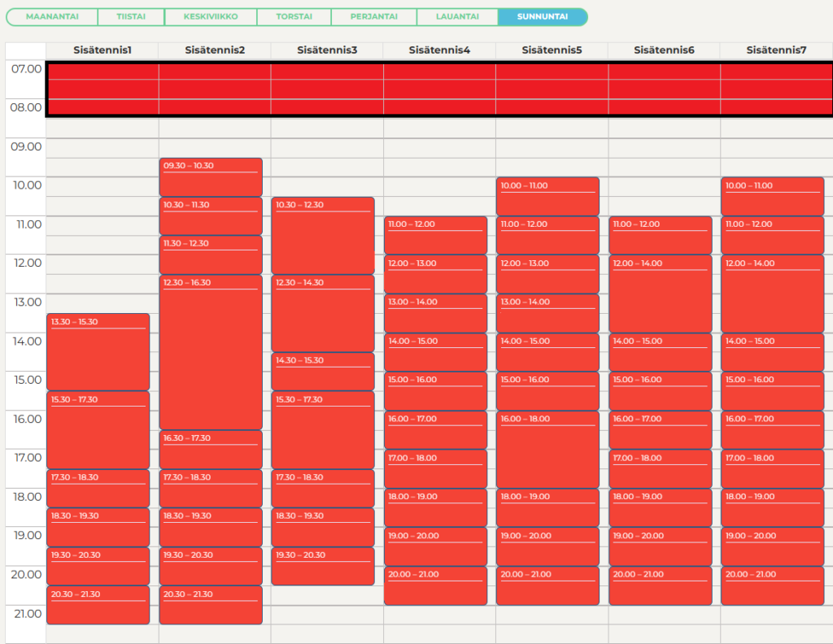Click empty Sisätennis1 cell at 09.00
The height and width of the screenshot is (644, 833).
pyautogui.click(x=102, y=148)
